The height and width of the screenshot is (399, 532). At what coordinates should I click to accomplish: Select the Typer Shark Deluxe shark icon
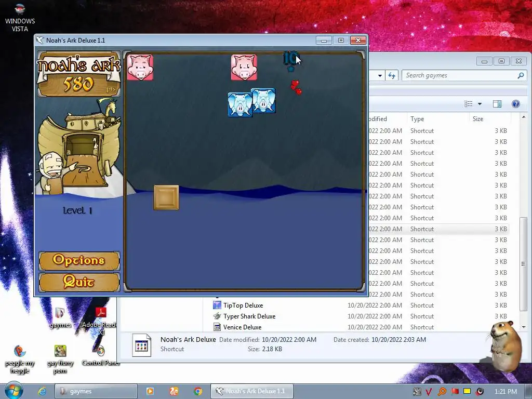pyautogui.click(x=217, y=316)
